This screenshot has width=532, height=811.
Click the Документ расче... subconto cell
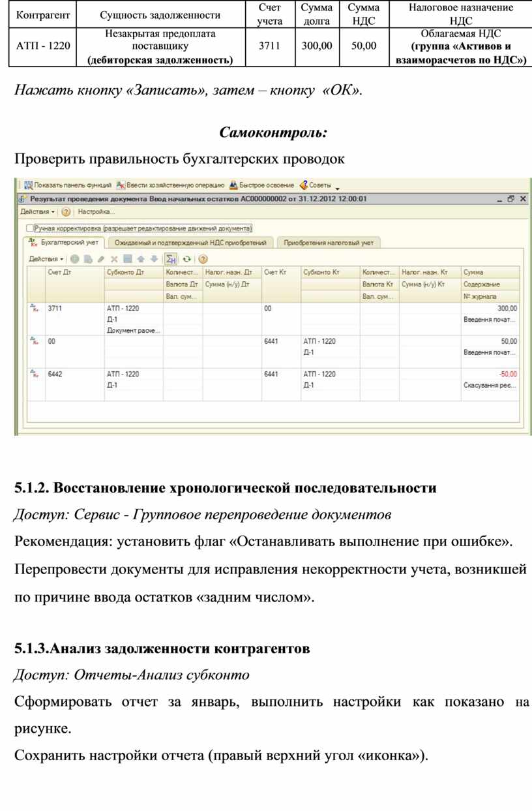134,331
